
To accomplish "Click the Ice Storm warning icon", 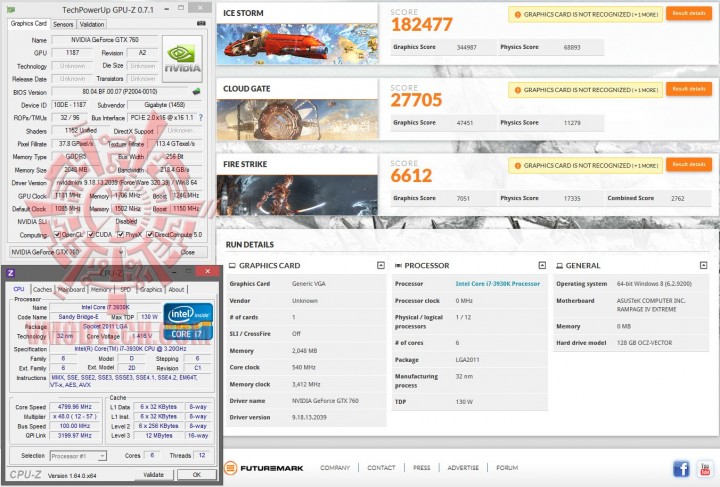I will pos(518,15).
